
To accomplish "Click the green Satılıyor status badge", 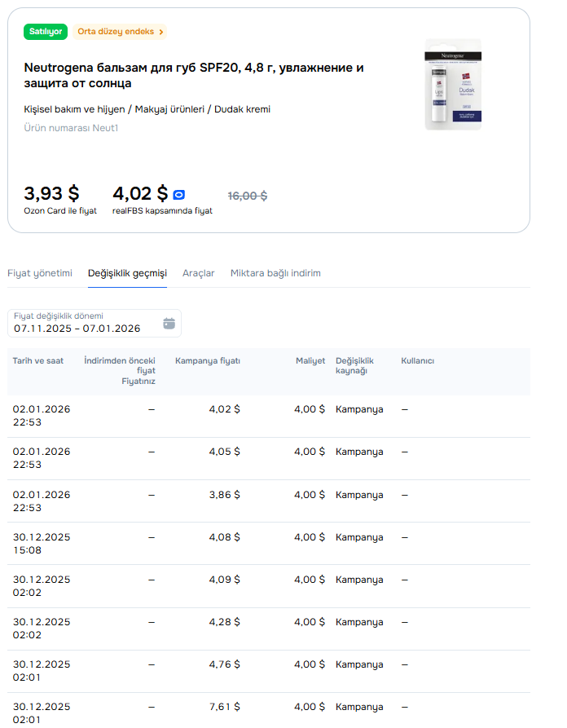I will pyautogui.click(x=46, y=32).
